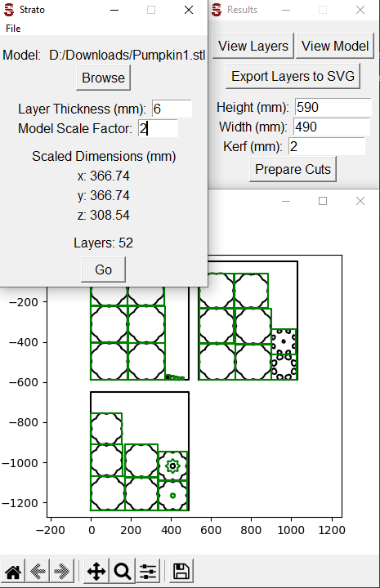Focus the Layer Thickness input field

coord(172,109)
